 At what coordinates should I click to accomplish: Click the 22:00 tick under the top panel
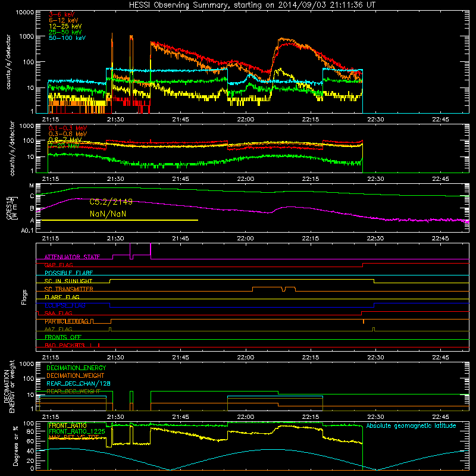click(x=245, y=120)
